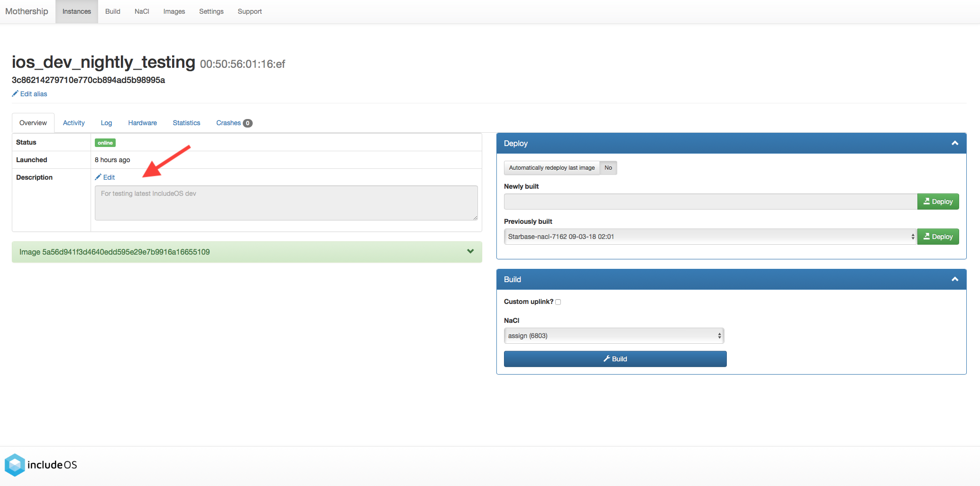Click the Image 5a56d941 panel title

point(115,252)
